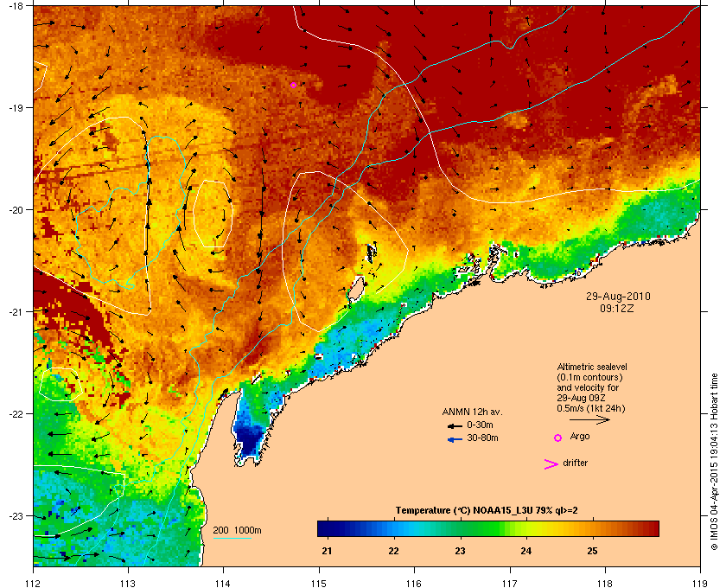Click the longitude axis label 114
Image resolution: width=726 pixels, height=588 pixels.
coord(223,583)
